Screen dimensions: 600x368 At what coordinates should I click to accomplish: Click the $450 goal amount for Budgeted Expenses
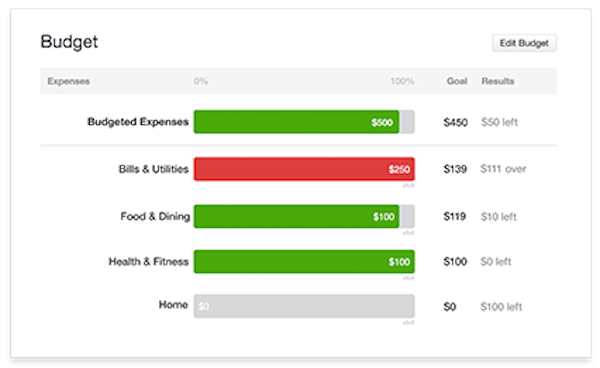coord(455,122)
